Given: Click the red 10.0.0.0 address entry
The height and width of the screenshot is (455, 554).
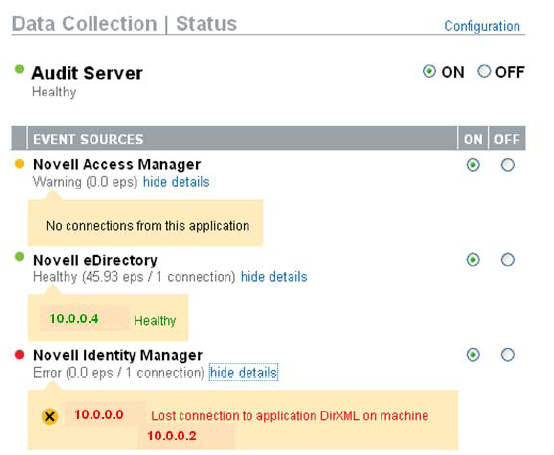Looking at the screenshot, I should 99,414.
